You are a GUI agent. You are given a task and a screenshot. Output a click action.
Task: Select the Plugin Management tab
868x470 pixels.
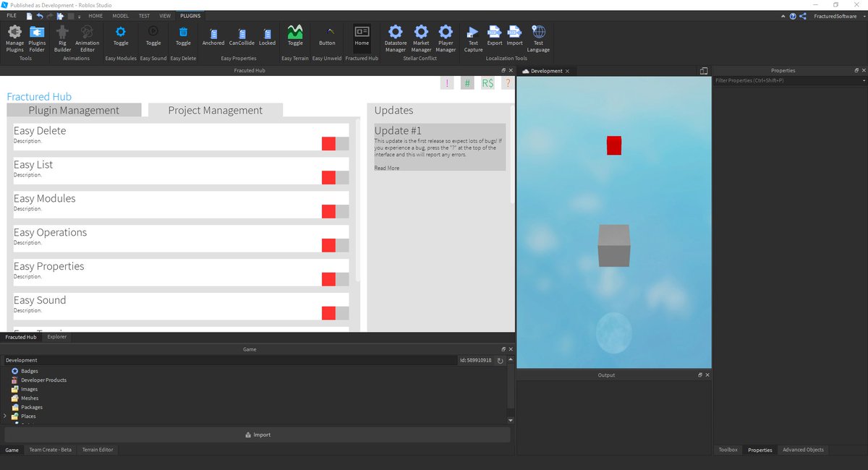[74, 110]
